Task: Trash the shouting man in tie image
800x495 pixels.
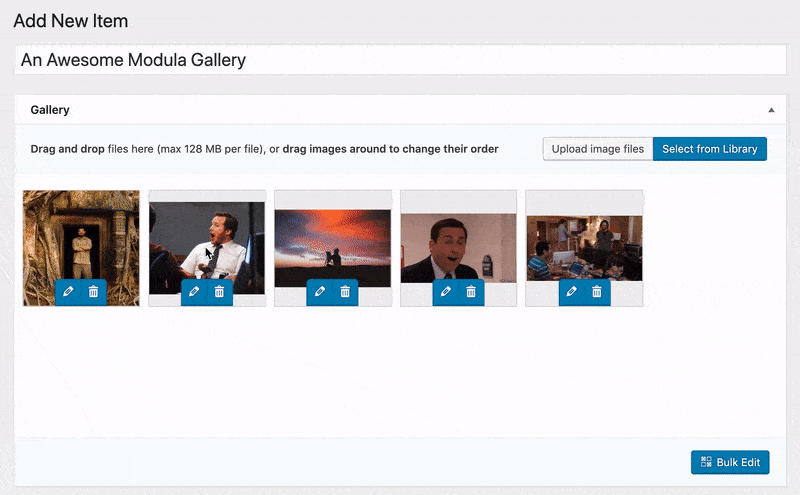Action: coord(219,292)
